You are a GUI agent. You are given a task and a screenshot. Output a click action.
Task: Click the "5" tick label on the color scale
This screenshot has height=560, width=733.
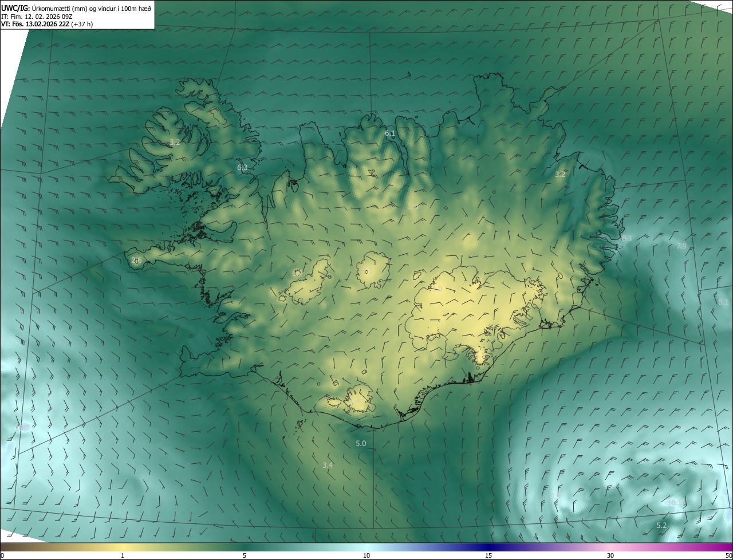245,555
